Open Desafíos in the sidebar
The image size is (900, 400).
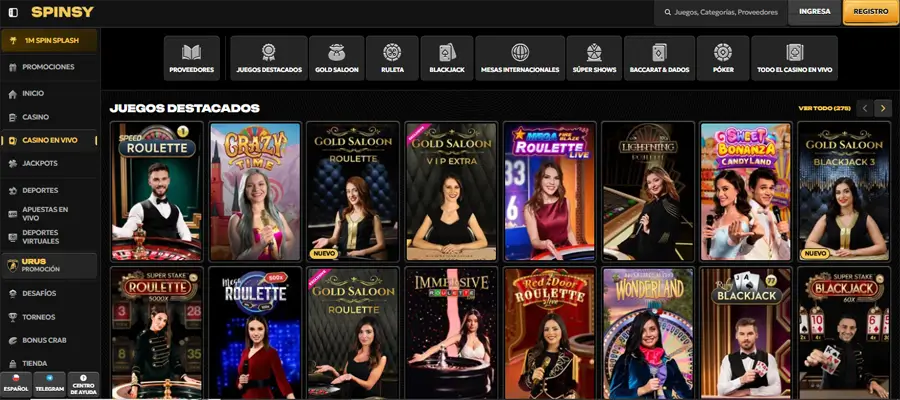(49, 293)
